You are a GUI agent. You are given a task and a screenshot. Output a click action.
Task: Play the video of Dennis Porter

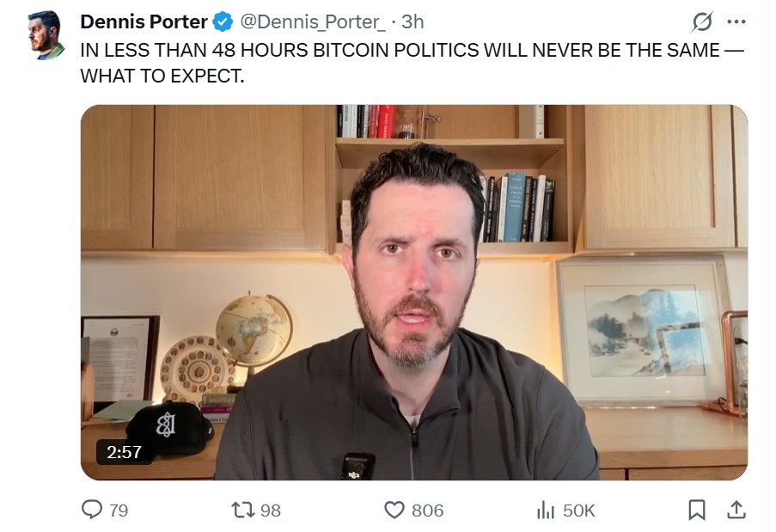click(x=414, y=292)
